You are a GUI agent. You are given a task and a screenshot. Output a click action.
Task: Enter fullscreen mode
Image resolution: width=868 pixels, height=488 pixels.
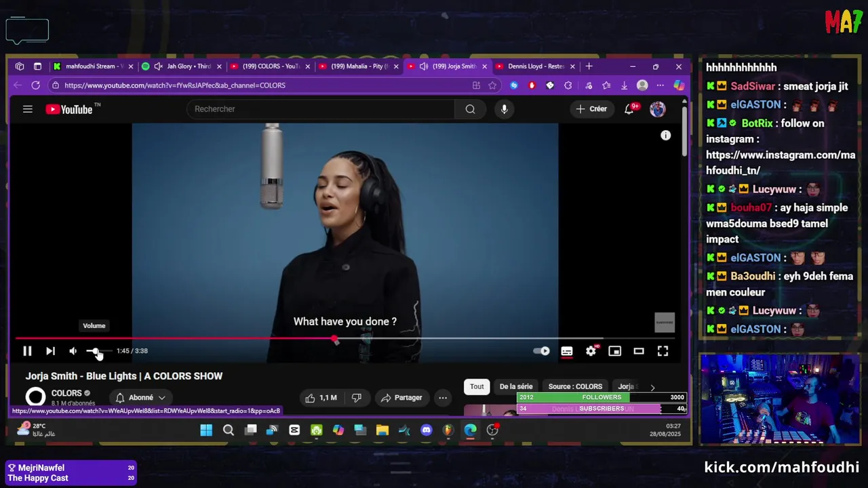663,350
